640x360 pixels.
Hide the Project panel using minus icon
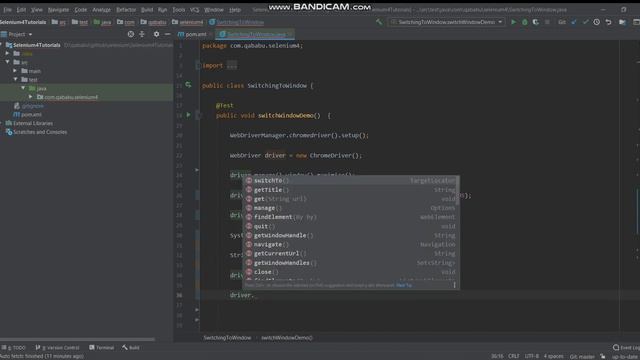click(168, 34)
